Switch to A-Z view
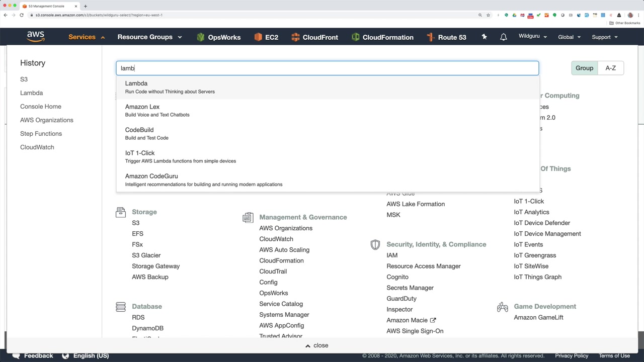The height and width of the screenshot is (362, 644). click(x=610, y=68)
